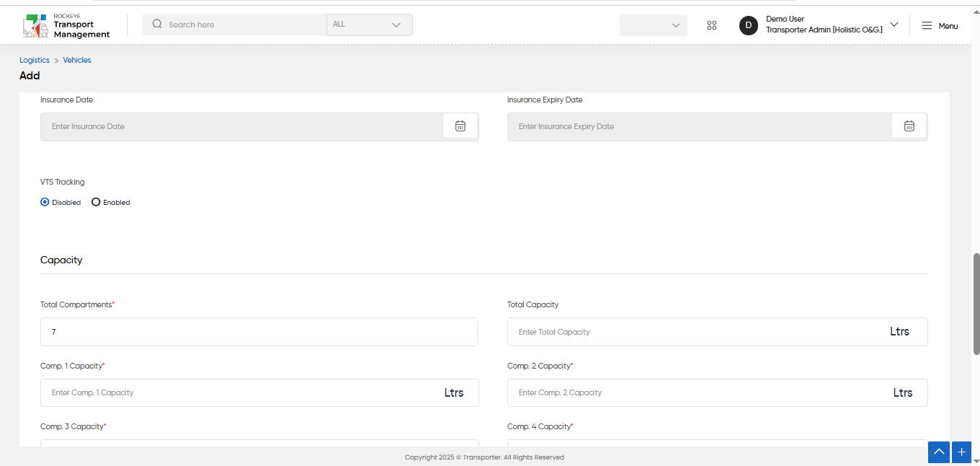The image size is (980, 466).
Task: Click the Comp. 2 Capacity field
Action: (717, 392)
